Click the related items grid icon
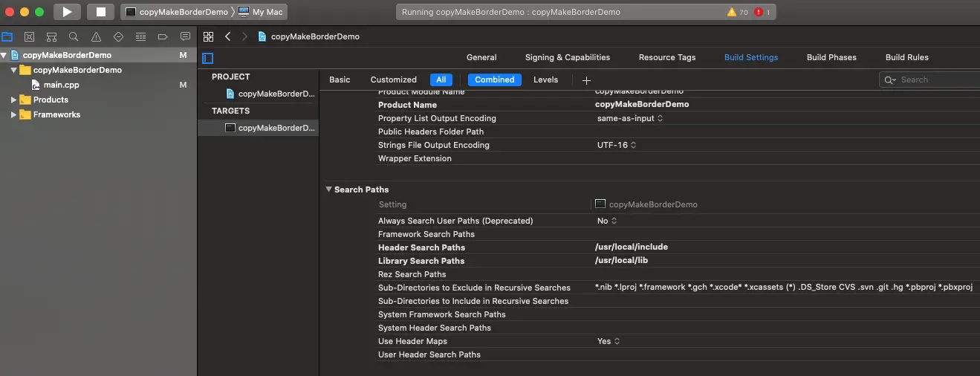 click(x=209, y=36)
